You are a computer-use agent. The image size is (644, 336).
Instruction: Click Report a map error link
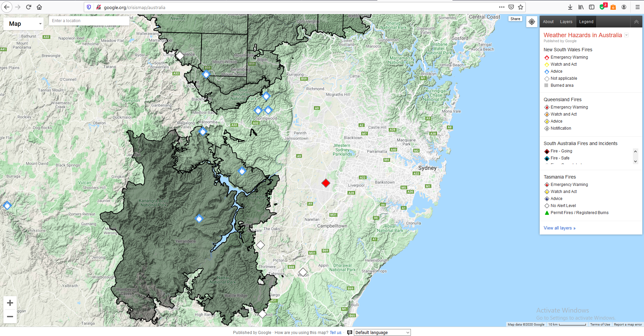pos(628,324)
